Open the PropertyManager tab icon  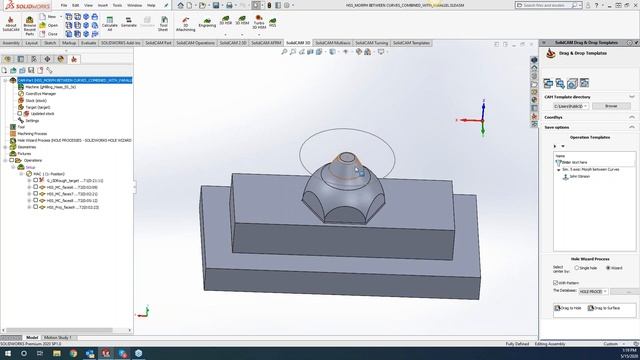click(21, 59)
